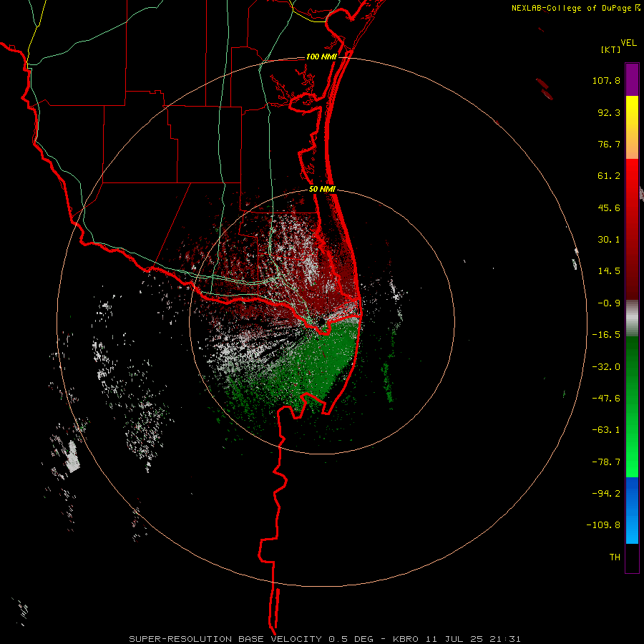Click the -78.7 legend value
The height and width of the screenshot is (644, 644).
[606, 462]
